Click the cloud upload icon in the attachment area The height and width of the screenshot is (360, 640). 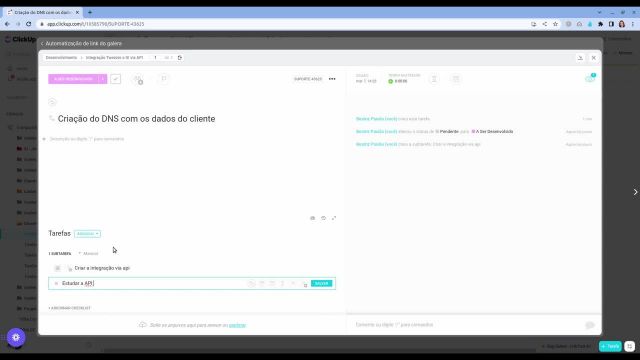[142, 325]
